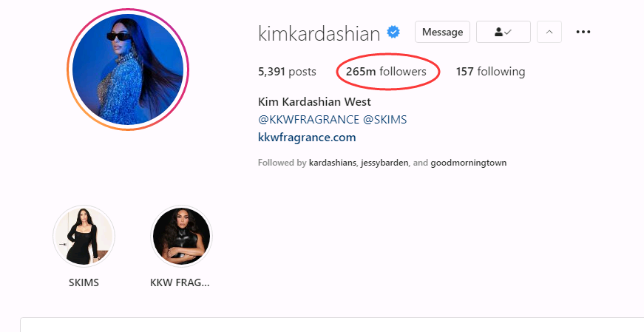Click the SKIMS highlight label text
Screen dimensions: 644x332
[x=84, y=282]
